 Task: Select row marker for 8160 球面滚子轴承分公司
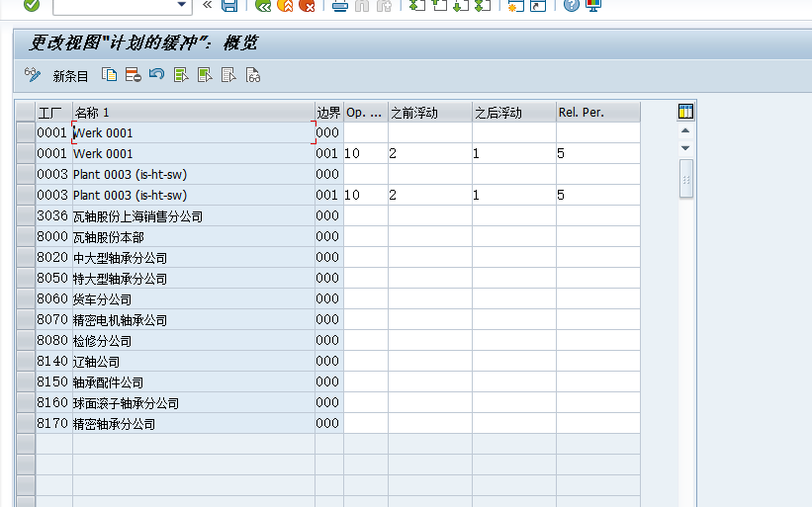pos(26,402)
